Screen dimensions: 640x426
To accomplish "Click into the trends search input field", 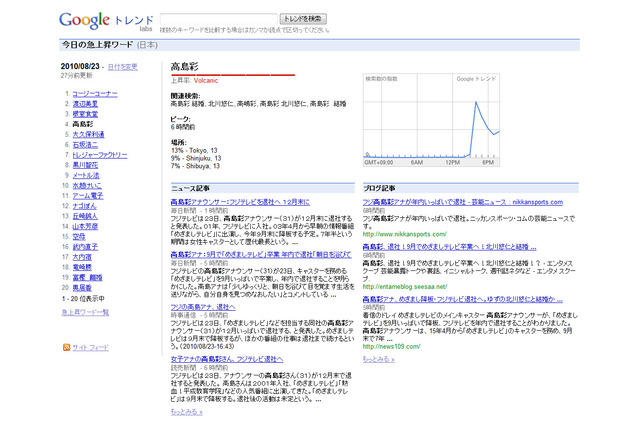I will click(217, 18).
